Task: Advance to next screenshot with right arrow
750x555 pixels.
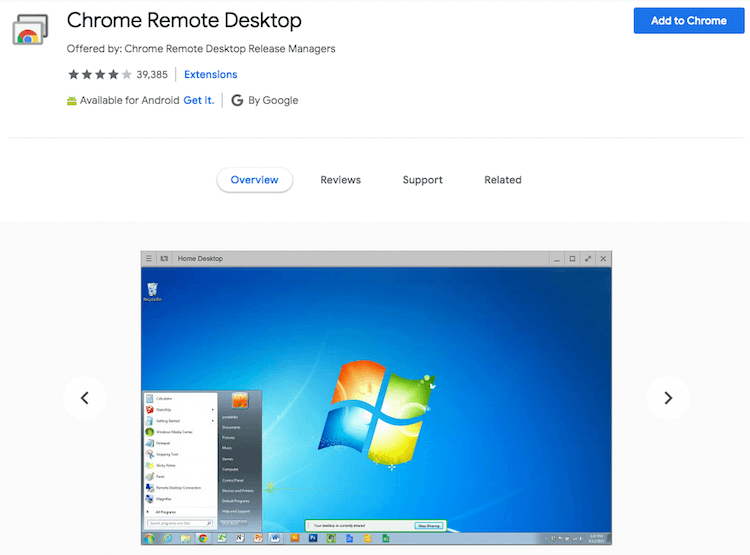Action: [x=668, y=398]
